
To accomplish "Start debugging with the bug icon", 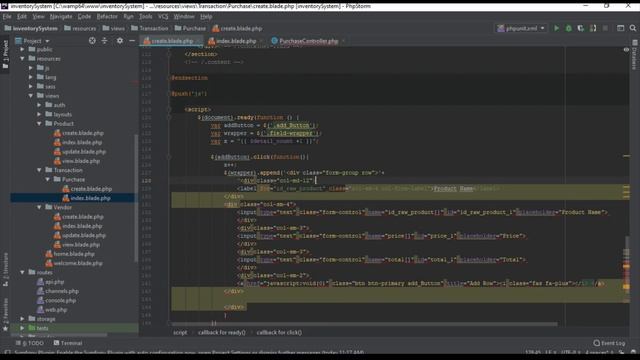I will [568, 28].
